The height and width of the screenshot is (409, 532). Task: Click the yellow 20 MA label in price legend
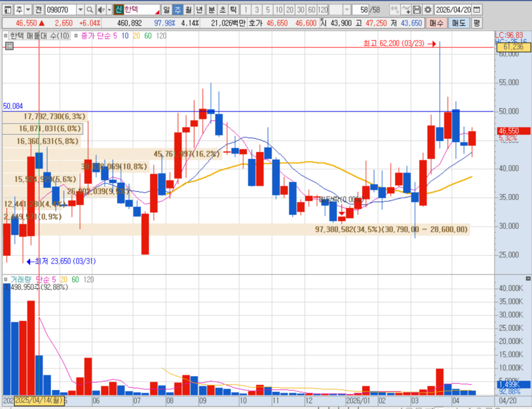coord(137,36)
